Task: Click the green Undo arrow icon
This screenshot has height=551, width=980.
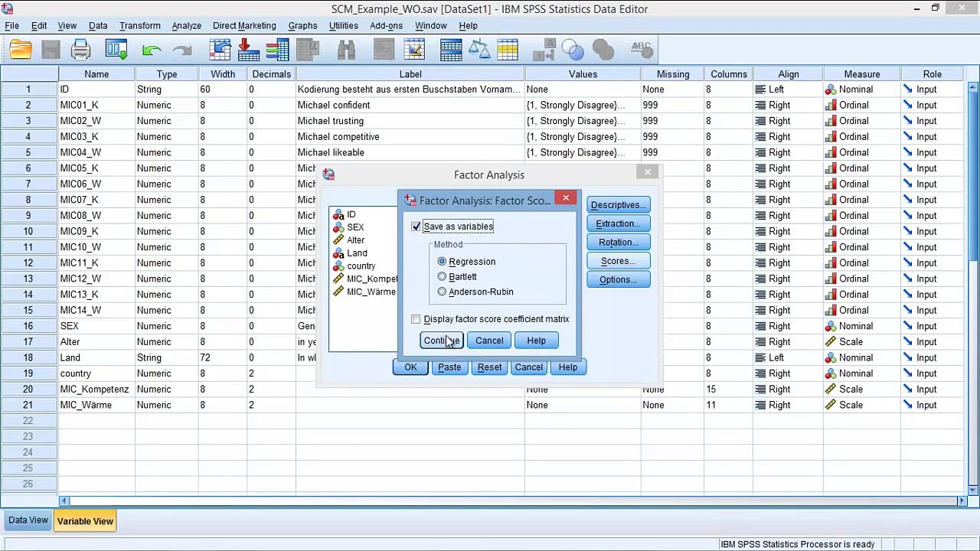Action: point(152,51)
